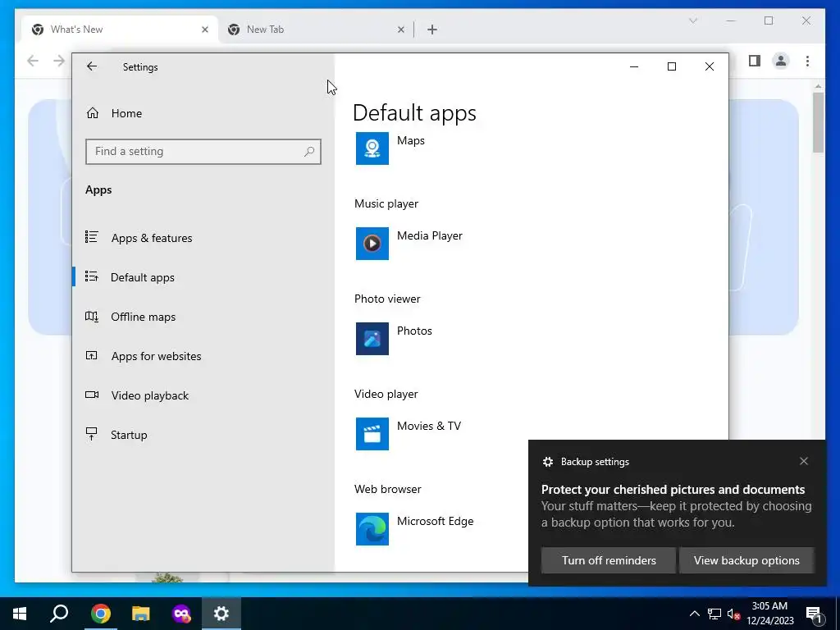Screen dimensions: 840x630
Task: Click the Home label in Settings sidebar
Action: 126,113
